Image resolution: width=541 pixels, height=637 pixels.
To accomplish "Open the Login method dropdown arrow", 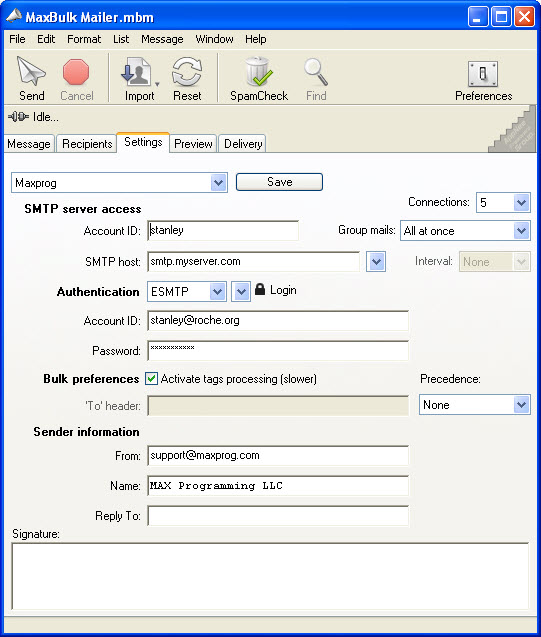I will point(241,291).
